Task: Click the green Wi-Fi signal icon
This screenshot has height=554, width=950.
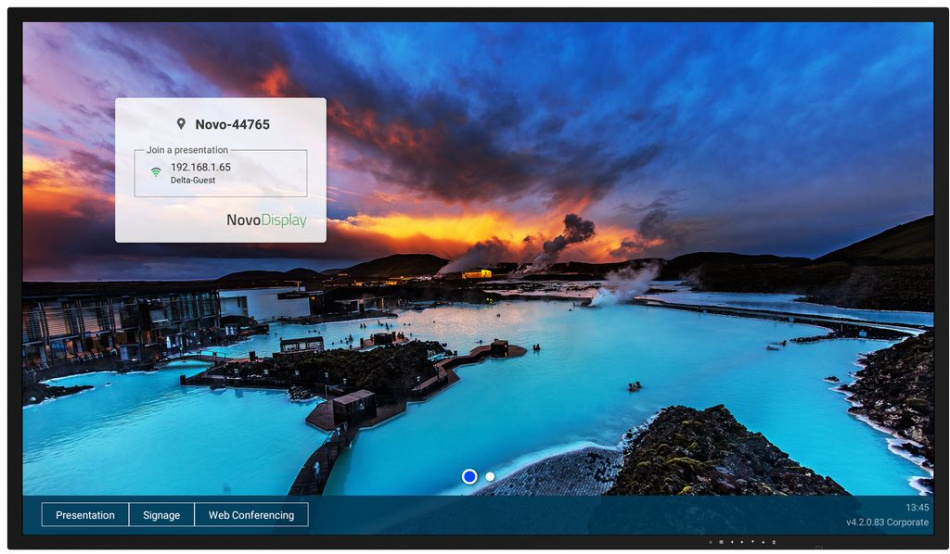Action: 156,172
